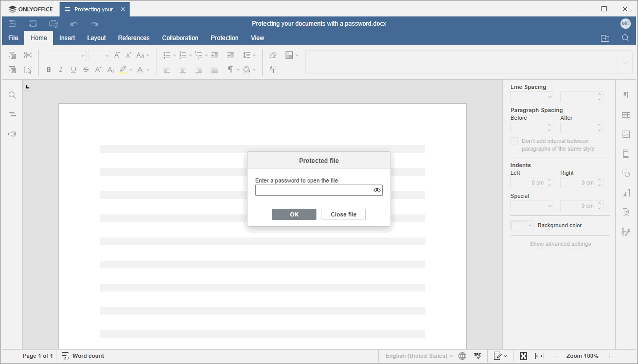Click the Copy style paint roller icon
The image size is (638, 364).
(273, 70)
